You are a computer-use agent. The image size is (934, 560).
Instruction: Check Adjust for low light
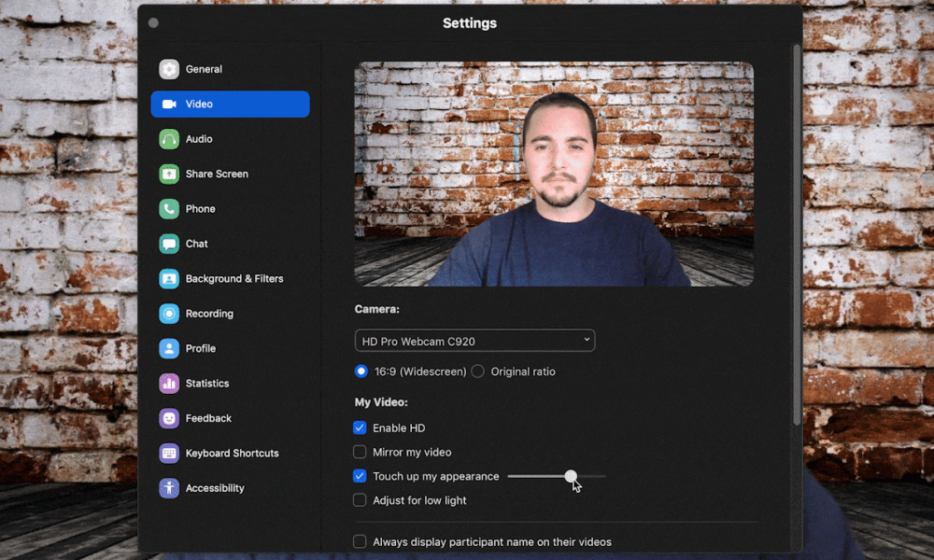360,500
